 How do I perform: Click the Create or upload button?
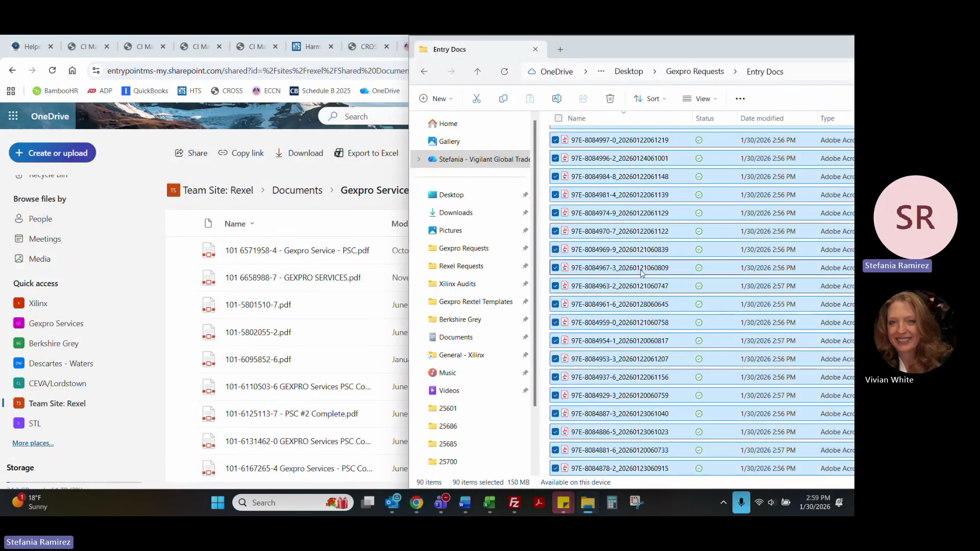(52, 153)
